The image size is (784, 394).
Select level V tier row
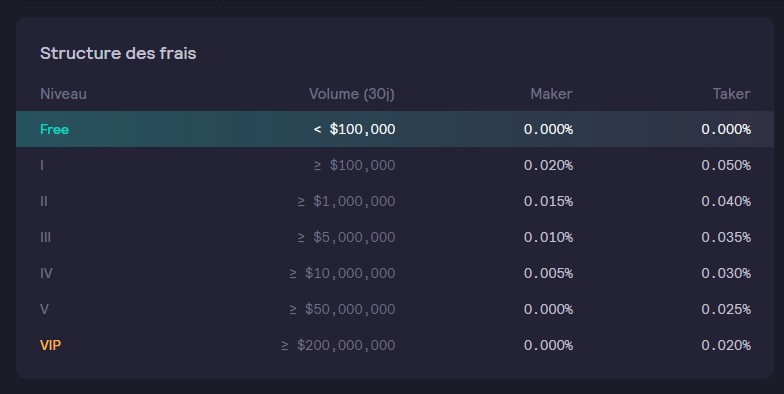[395, 309]
